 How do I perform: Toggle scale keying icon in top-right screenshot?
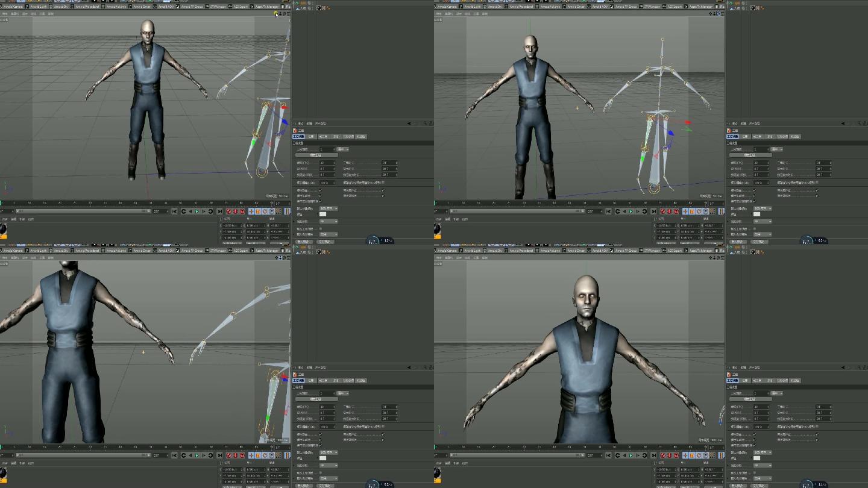(692, 211)
